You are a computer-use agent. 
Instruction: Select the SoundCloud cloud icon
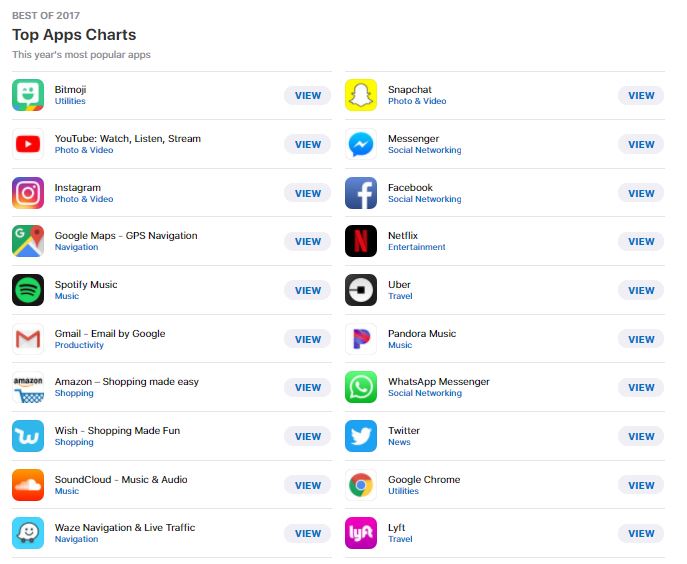[28, 485]
